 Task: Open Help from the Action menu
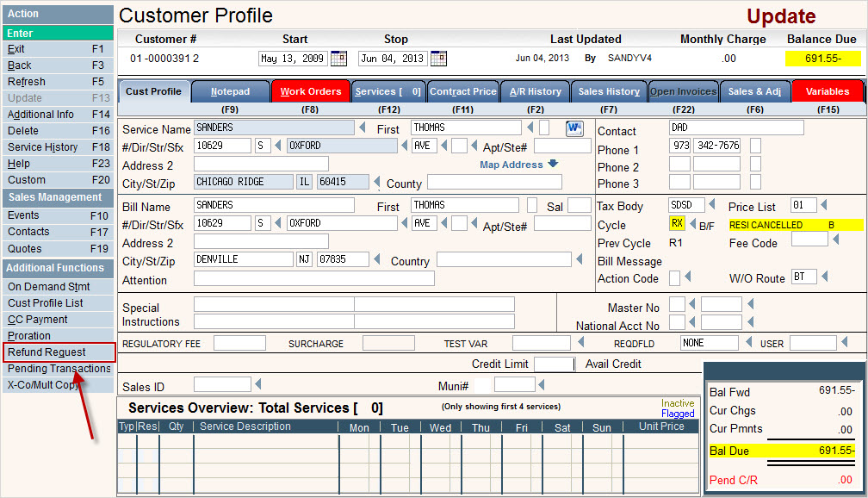tap(59, 164)
